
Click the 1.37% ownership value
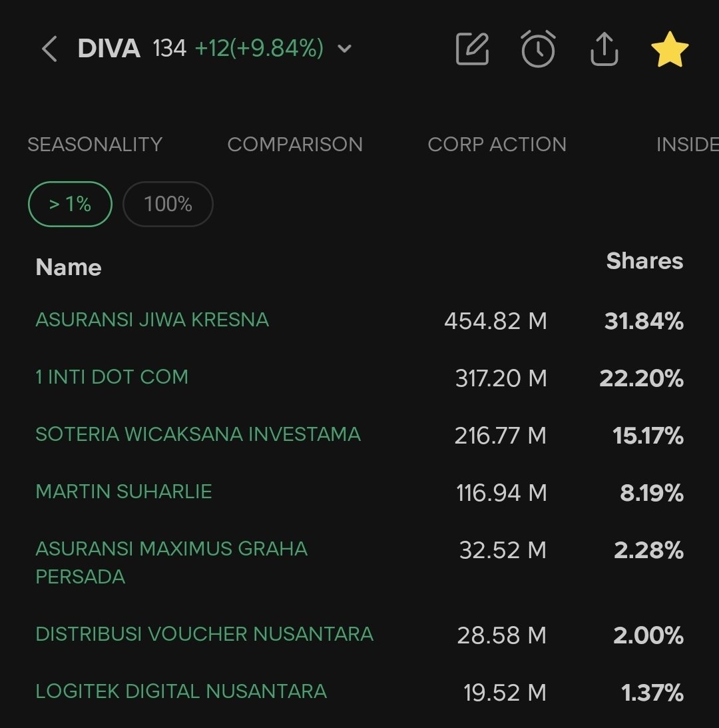[x=652, y=693]
